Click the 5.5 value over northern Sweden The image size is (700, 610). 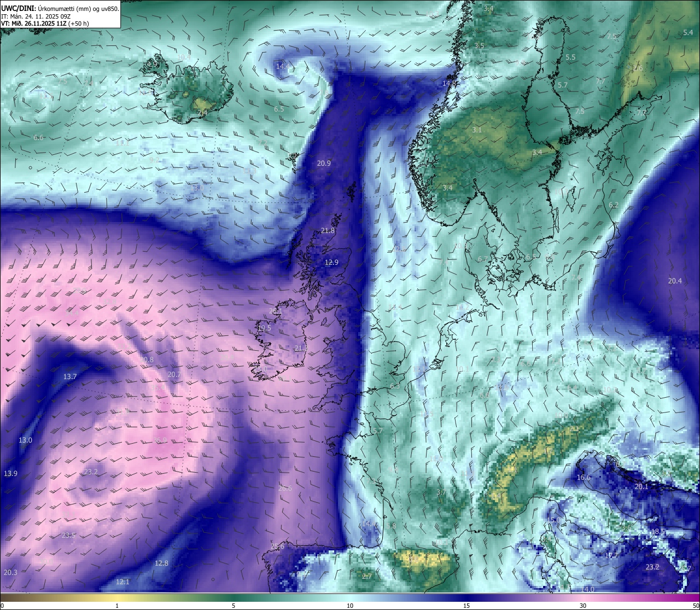click(570, 57)
